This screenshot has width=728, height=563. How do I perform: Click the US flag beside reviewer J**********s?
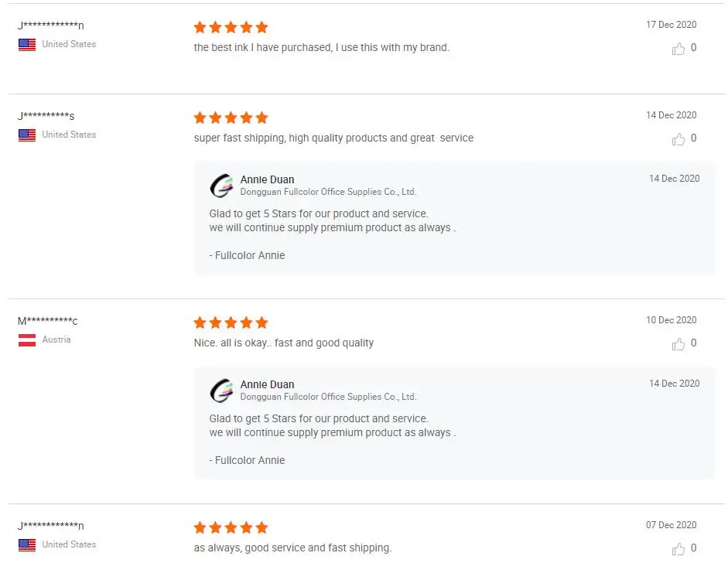coord(27,135)
